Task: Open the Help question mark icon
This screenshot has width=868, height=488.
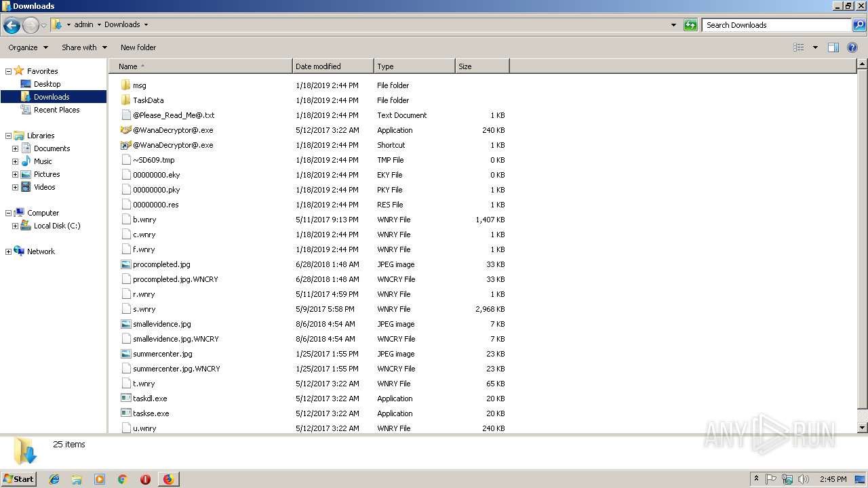Action: coord(853,47)
